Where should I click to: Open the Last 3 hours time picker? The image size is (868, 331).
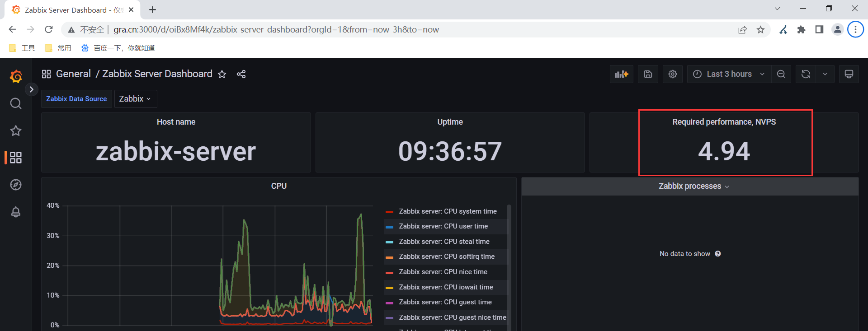point(729,74)
